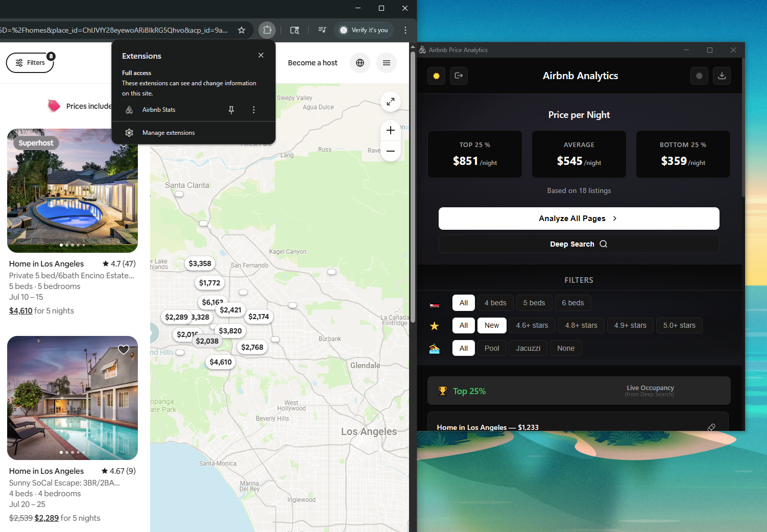The height and width of the screenshot is (532, 767).
Task: Select the New rating filter
Action: coord(492,325)
